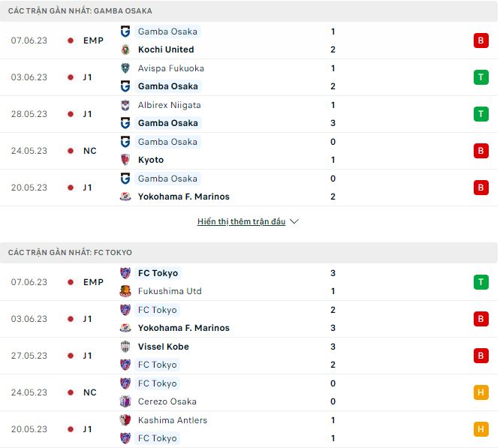
Task: Click Fukushima Utd team crest icon
Action: [125, 291]
